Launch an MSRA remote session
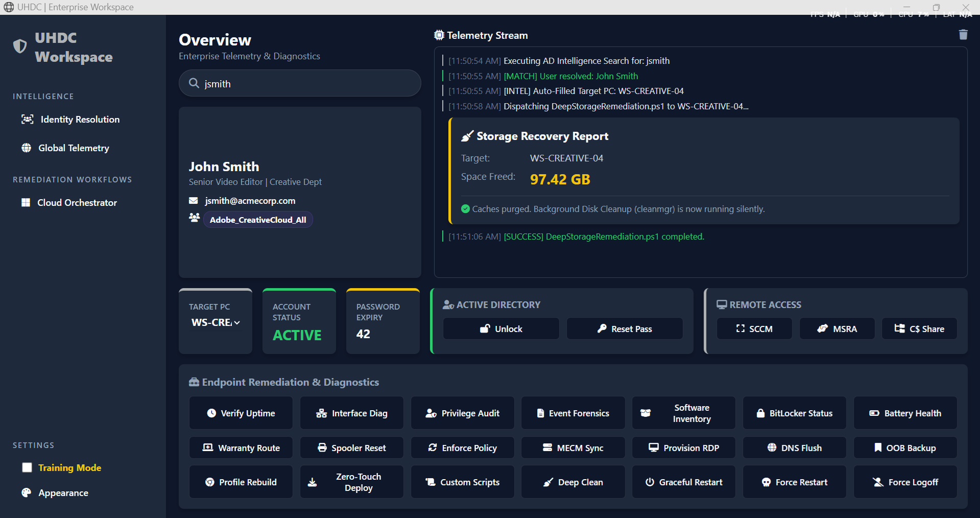980x518 pixels. click(836, 328)
